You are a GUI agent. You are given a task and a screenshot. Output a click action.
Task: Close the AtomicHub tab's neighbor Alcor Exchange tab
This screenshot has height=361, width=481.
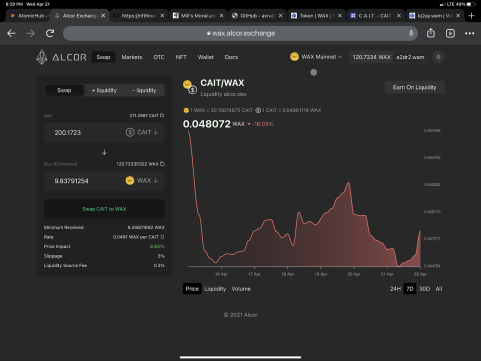(x=103, y=16)
